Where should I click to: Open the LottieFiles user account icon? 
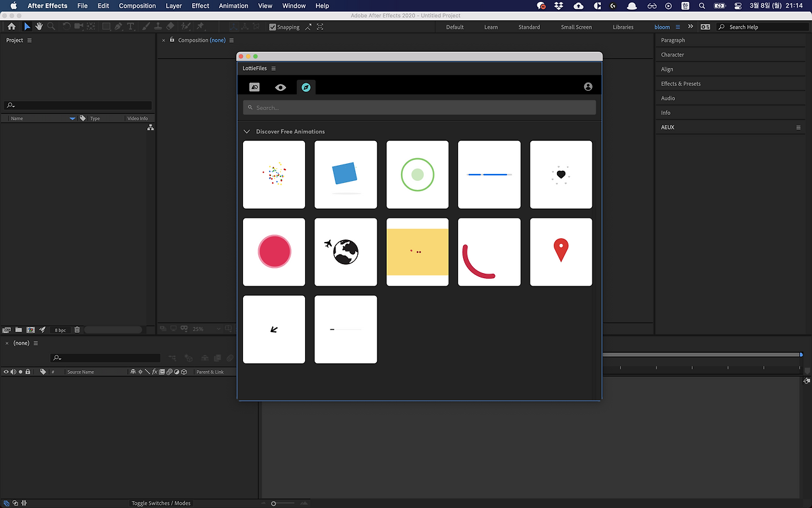(588, 87)
